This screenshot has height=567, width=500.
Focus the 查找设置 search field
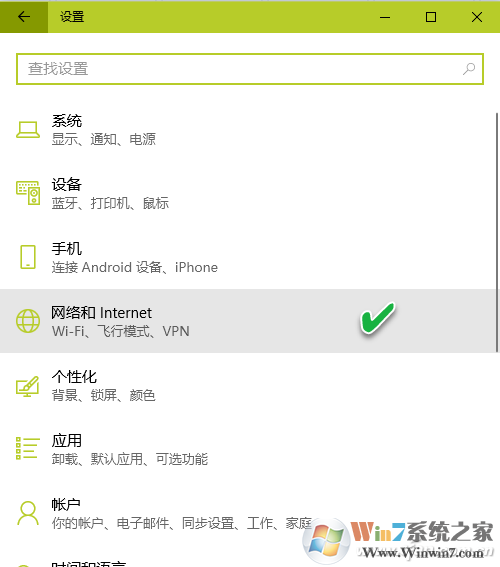pos(250,69)
